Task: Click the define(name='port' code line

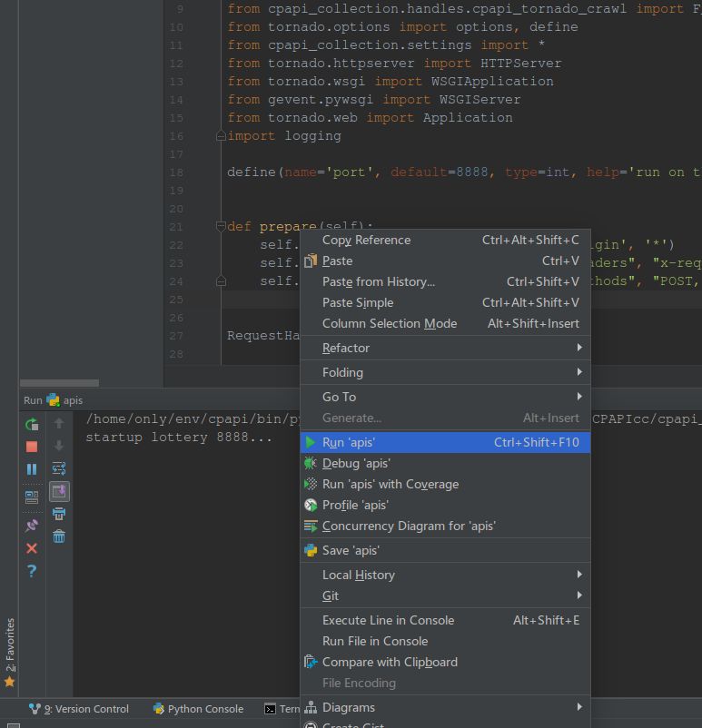Action: coord(464,172)
